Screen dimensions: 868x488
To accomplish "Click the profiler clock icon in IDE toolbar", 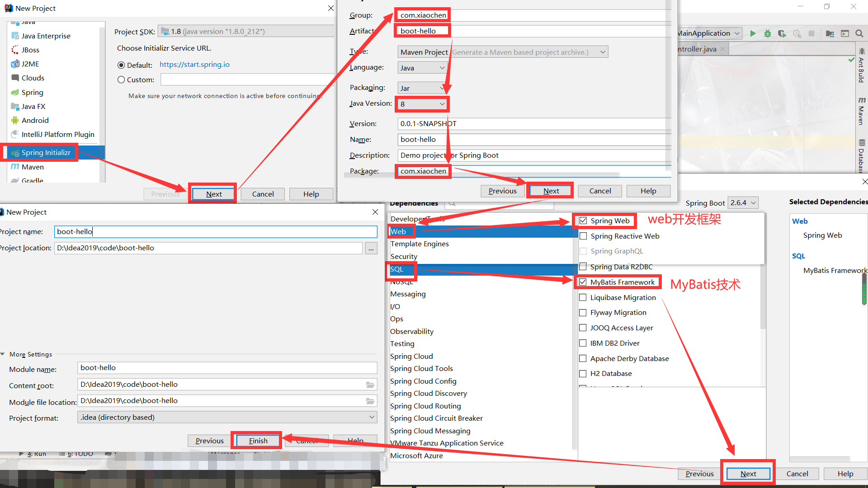I will pos(797,33).
